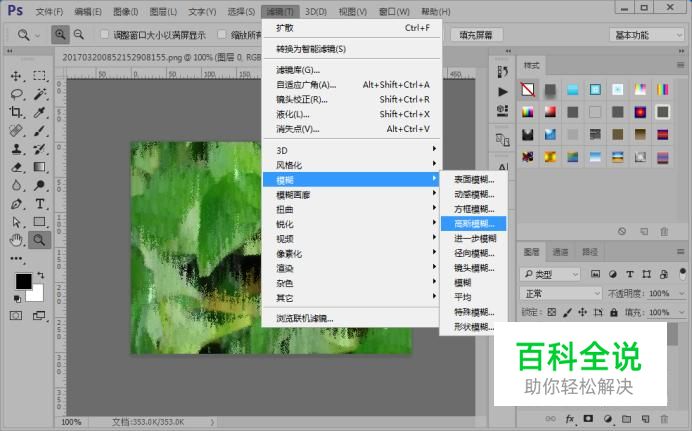692x431 pixels.
Task: Choose 转换为智能滤镜(S)
Action: point(351,49)
